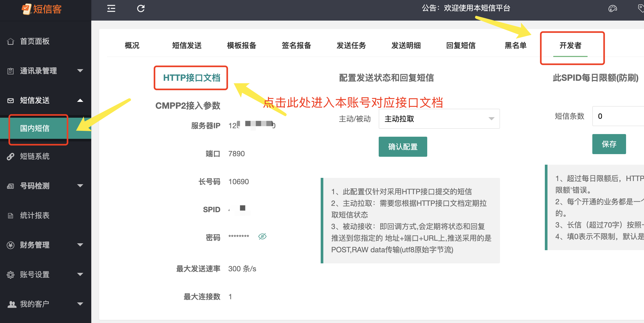Toggle password visibility with the eye icon

pos(262,236)
